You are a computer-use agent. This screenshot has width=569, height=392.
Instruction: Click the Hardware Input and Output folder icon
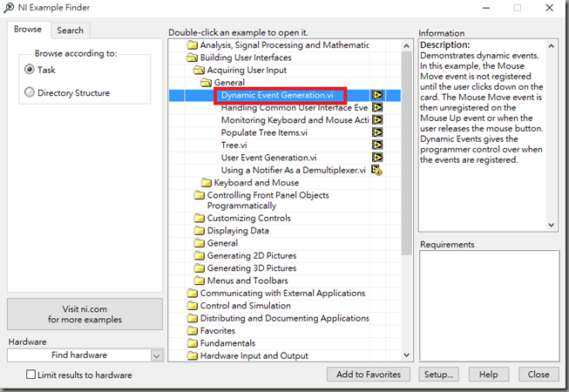[192, 355]
